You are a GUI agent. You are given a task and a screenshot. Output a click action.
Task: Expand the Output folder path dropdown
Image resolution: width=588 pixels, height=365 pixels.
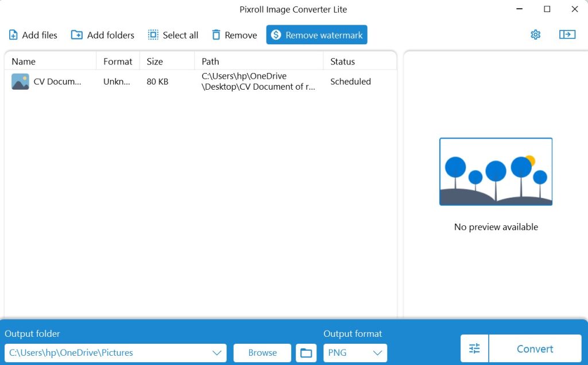217,353
